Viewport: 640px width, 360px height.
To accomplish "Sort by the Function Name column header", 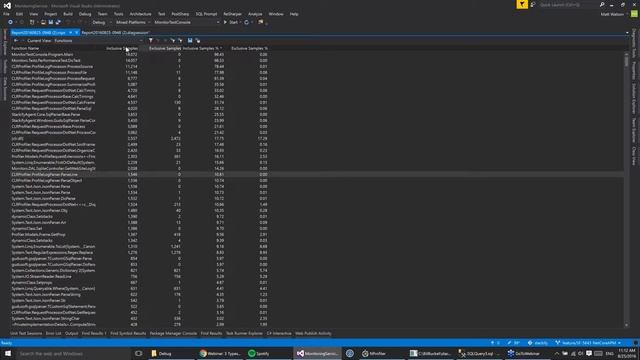I will click(x=25, y=48).
